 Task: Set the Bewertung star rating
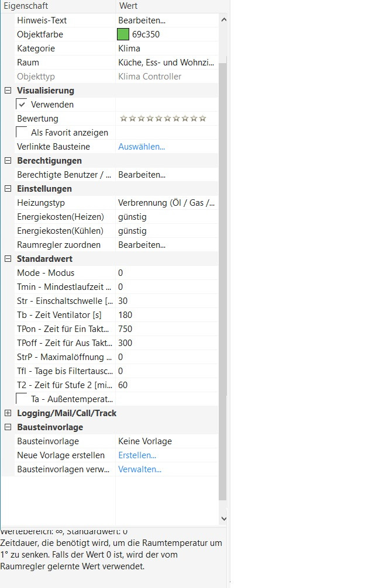tap(163, 119)
